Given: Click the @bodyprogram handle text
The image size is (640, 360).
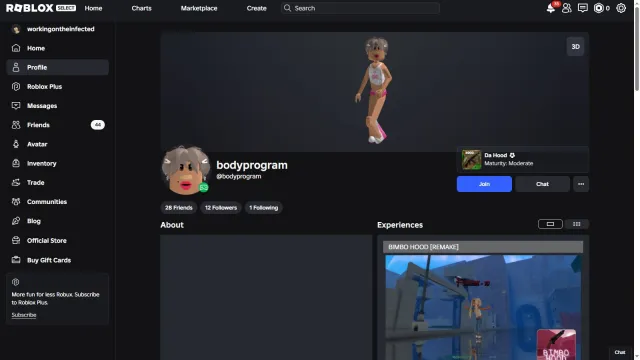Looking at the screenshot, I should 239,176.
